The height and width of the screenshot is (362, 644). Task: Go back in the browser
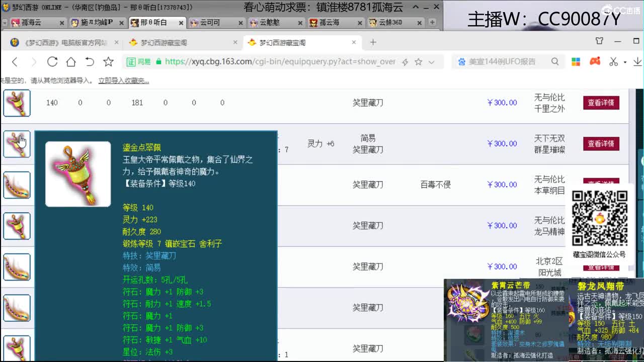[15, 62]
